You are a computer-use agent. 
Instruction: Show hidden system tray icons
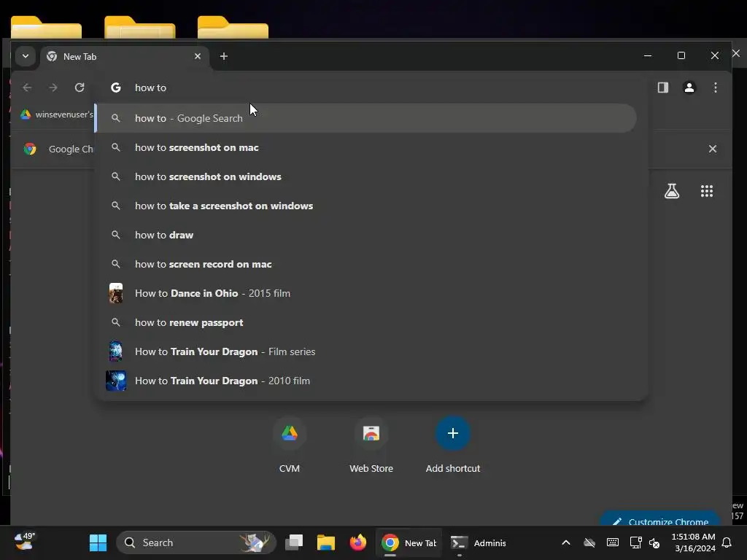566,542
